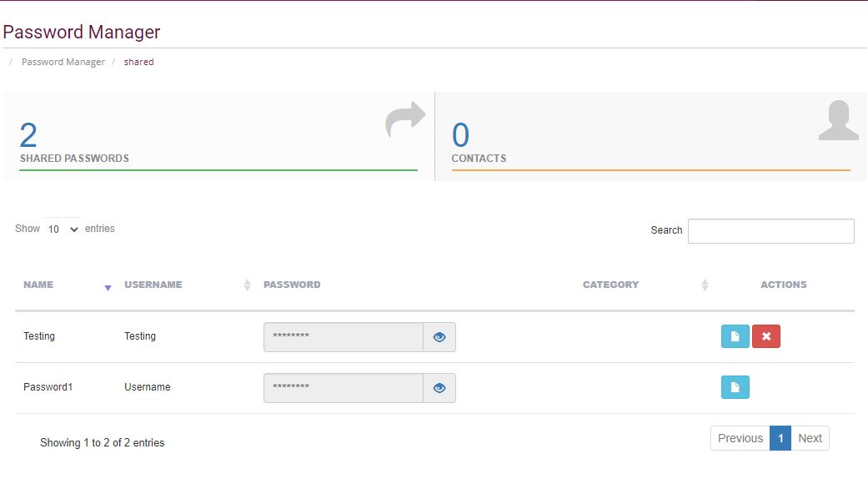Click into the Search input field
This screenshot has width=868, height=479.
pyautogui.click(x=771, y=231)
